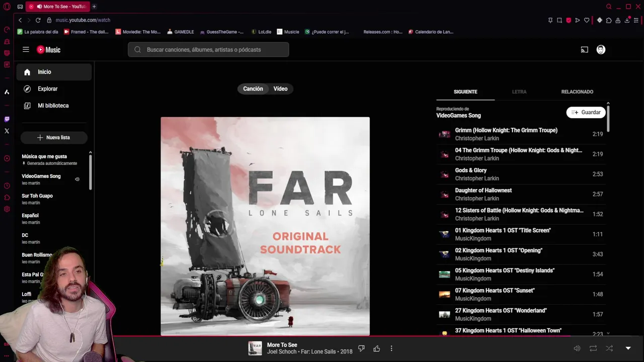Open Framed bookmark in bookmarks bar

(86, 32)
